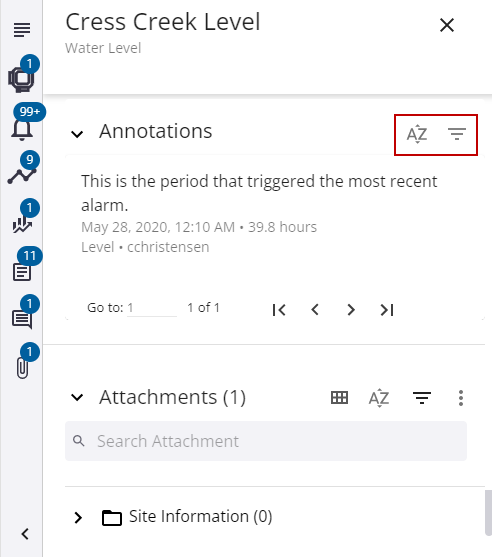Open the hamburger menu in the sidebar
492x557 pixels.
coord(22,30)
